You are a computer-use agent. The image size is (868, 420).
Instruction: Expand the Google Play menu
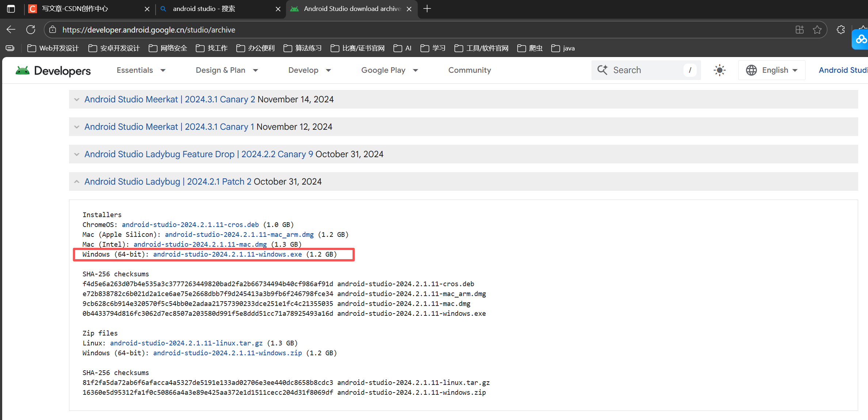[x=389, y=70]
